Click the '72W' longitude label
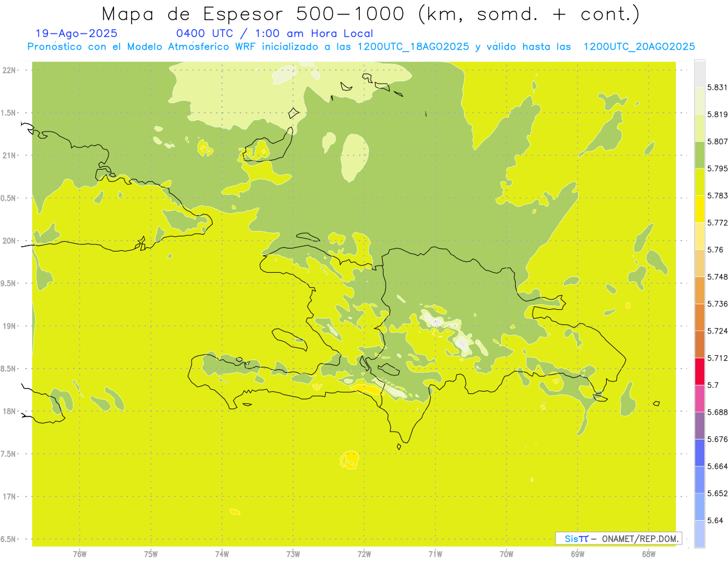Screen dimensions: 728x562 click(364, 554)
